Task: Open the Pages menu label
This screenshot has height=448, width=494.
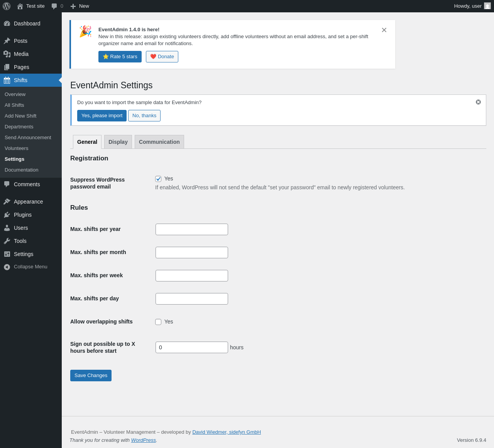Action: tap(22, 67)
